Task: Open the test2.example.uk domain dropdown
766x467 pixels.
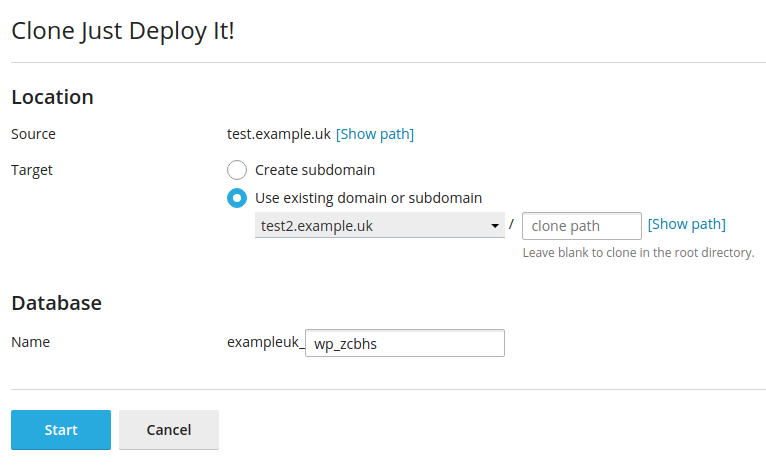Action: pyautogui.click(x=380, y=225)
